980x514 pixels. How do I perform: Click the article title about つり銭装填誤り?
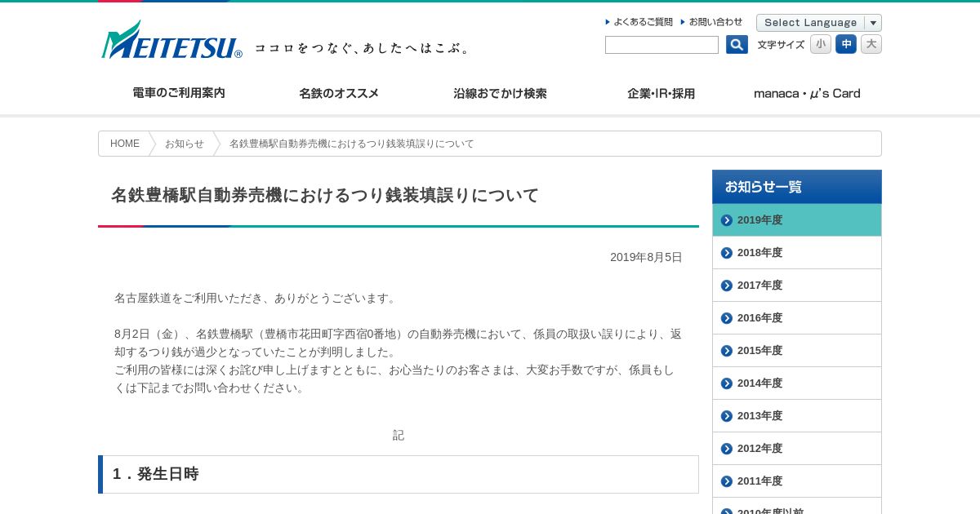tap(325, 195)
